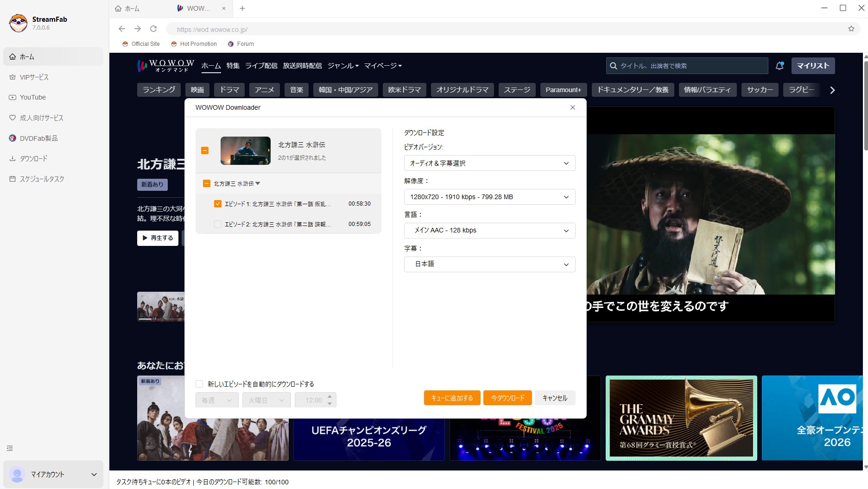Select DVDFab製品 in the left sidebar
868x489 pixels.
38,138
